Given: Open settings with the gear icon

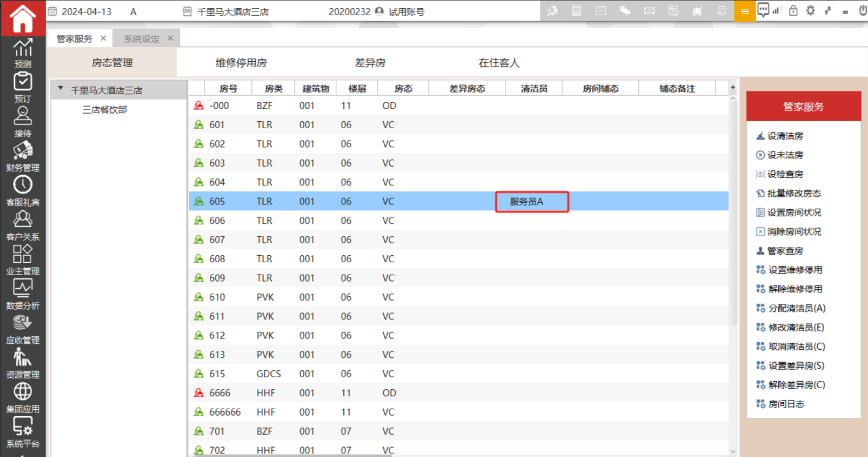Looking at the screenshot, I should tap(810, 11).
